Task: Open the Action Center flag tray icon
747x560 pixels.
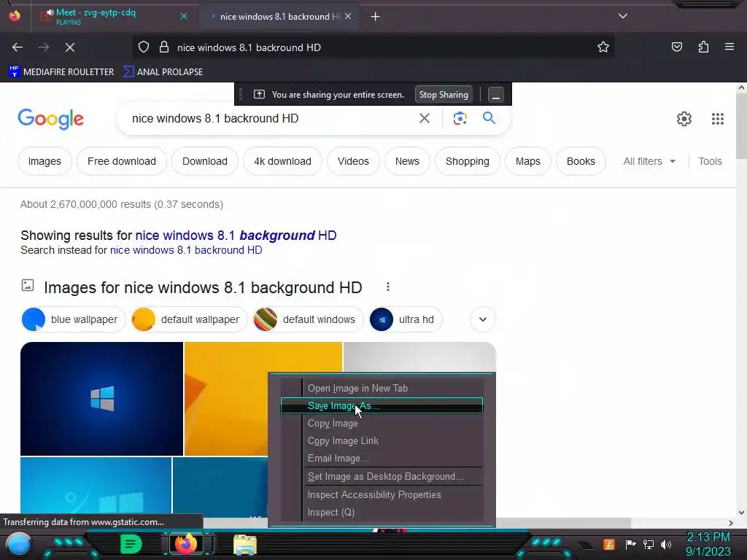Action: coord(631,544)
